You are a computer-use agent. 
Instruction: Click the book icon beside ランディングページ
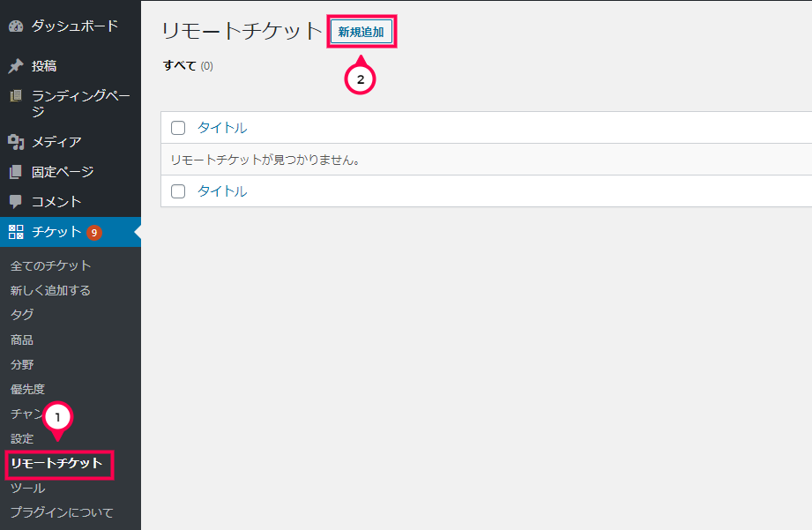(16, 96)
